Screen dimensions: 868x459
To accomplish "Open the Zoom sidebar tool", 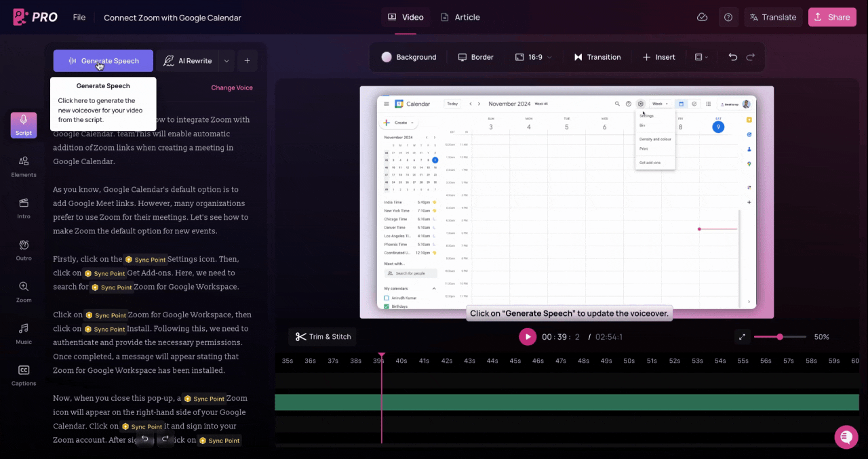I will (x=24, y=292).
